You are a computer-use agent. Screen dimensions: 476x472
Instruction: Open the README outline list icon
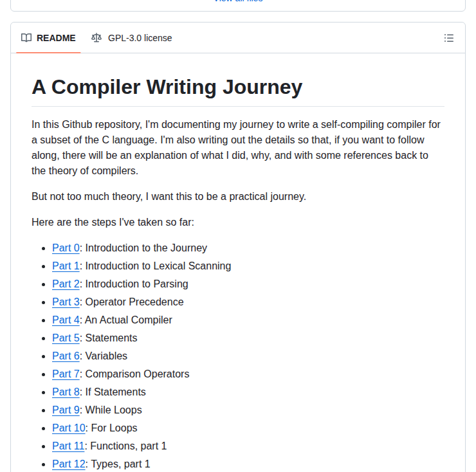tap(449, 38)
